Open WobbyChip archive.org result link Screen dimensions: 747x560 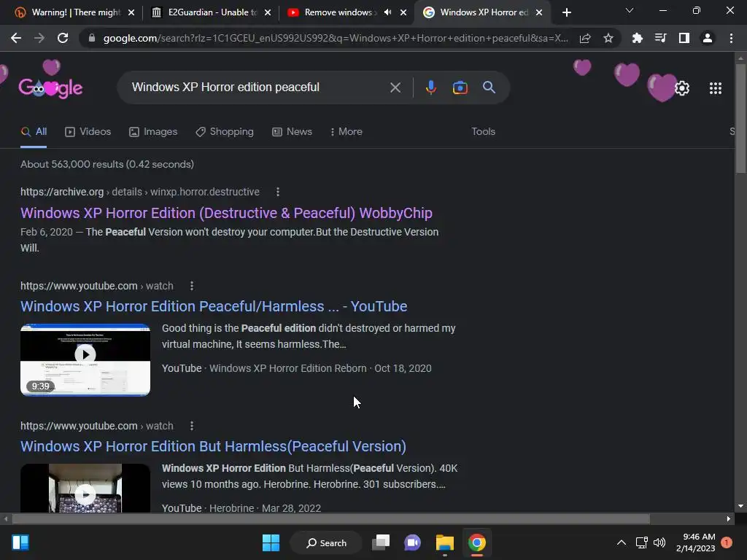pyautogui.click(x=226, y=213)
